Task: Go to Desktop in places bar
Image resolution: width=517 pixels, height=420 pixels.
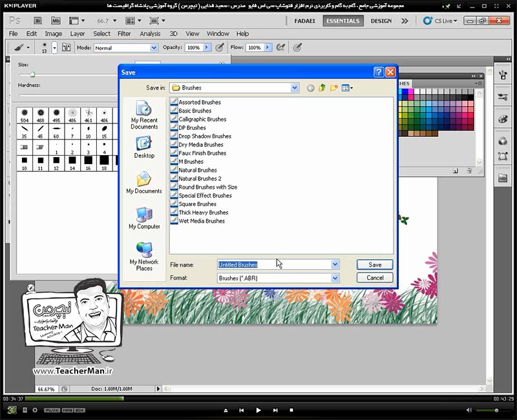Action: click(x=144, y=147)
